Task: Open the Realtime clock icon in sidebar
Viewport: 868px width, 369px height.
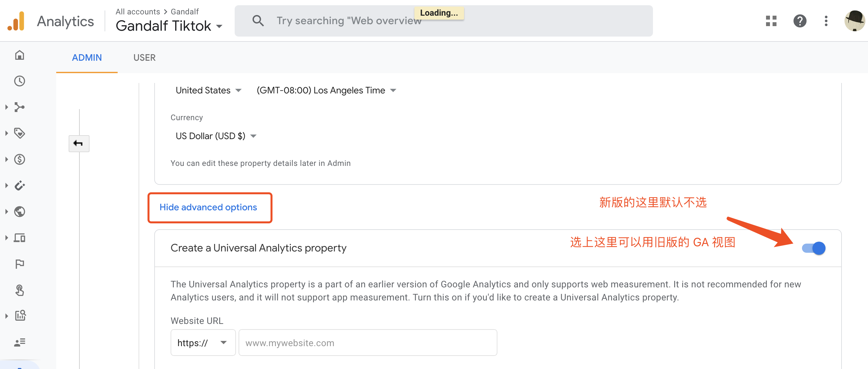Action: click(x=20, y=81)
